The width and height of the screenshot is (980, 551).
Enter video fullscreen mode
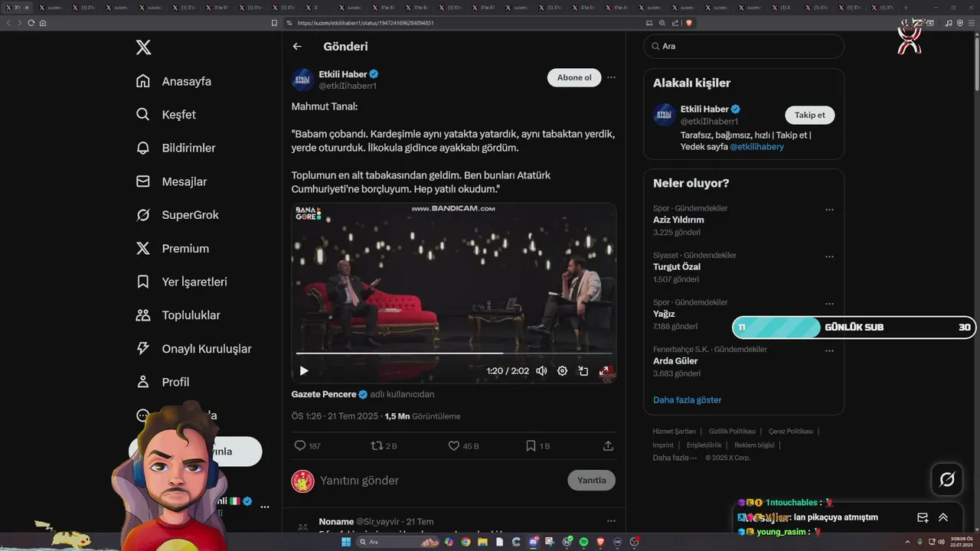(x=604, y=371)
